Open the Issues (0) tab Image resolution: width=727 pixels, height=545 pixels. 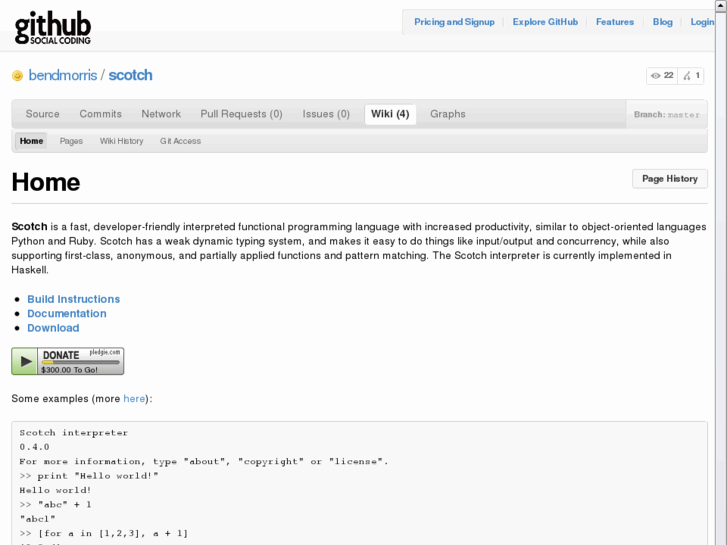coord(326,114)
